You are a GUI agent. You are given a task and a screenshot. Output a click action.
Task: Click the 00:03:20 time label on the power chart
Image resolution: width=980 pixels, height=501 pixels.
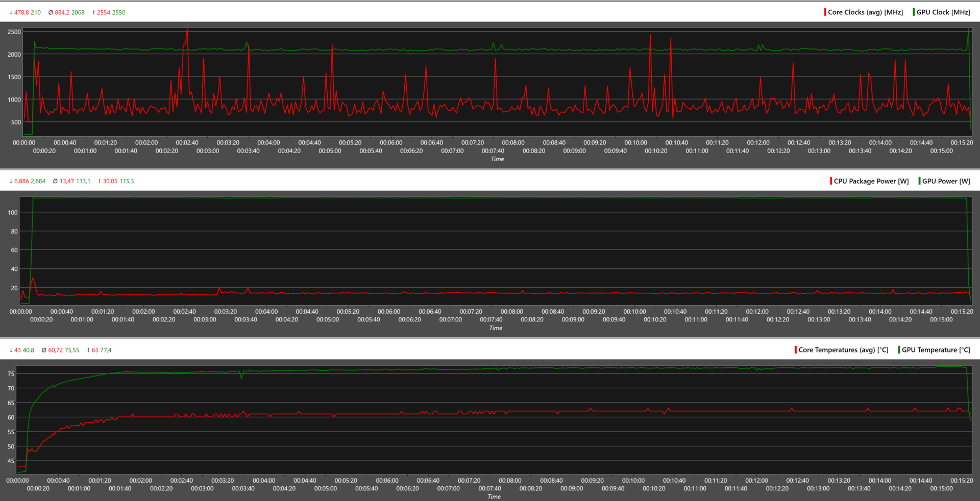[x=226, y=312]
